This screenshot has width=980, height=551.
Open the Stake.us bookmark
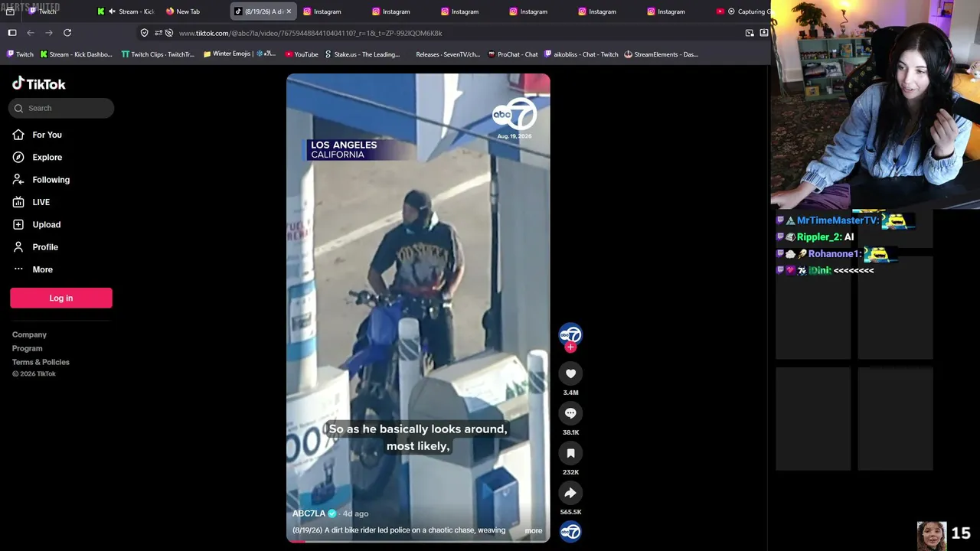[362, 54]
